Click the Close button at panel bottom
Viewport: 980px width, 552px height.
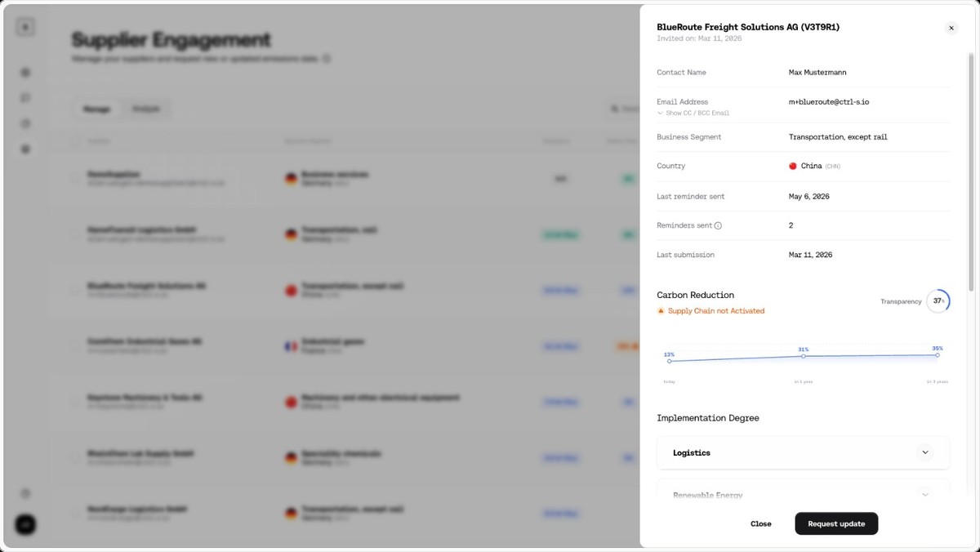point(761,523)
